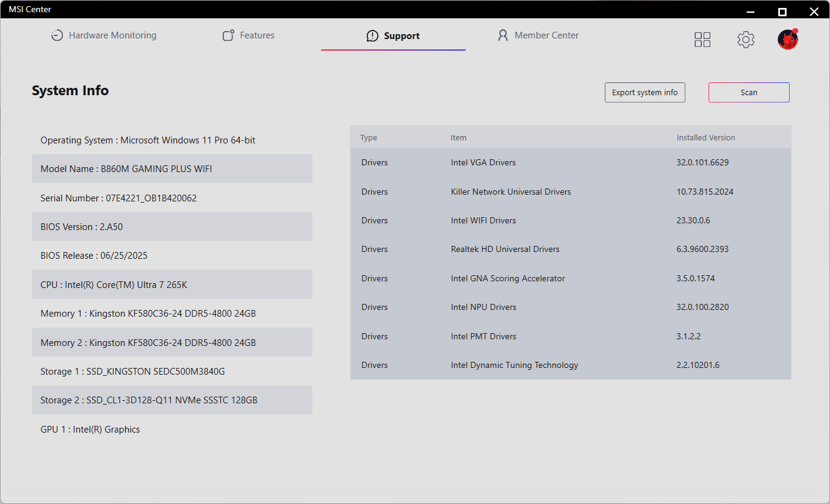Click the Support speech bubble icon

[x=372, y=36]
